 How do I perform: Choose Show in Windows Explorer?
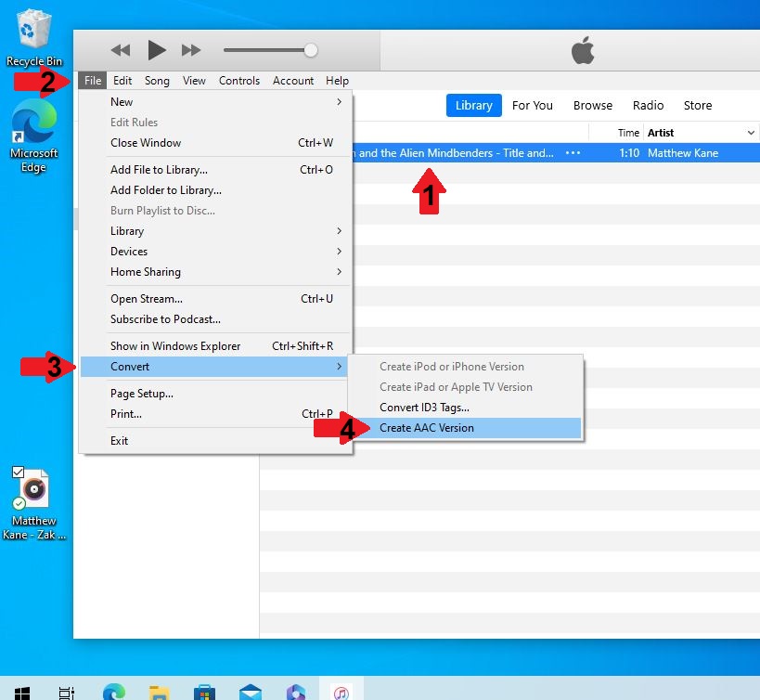(x=215, y=346)
